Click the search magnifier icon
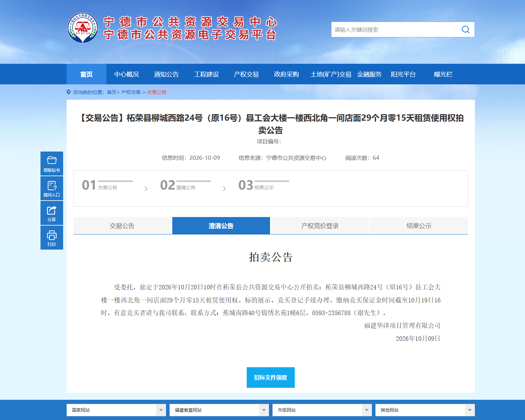 tap(465, 29)
